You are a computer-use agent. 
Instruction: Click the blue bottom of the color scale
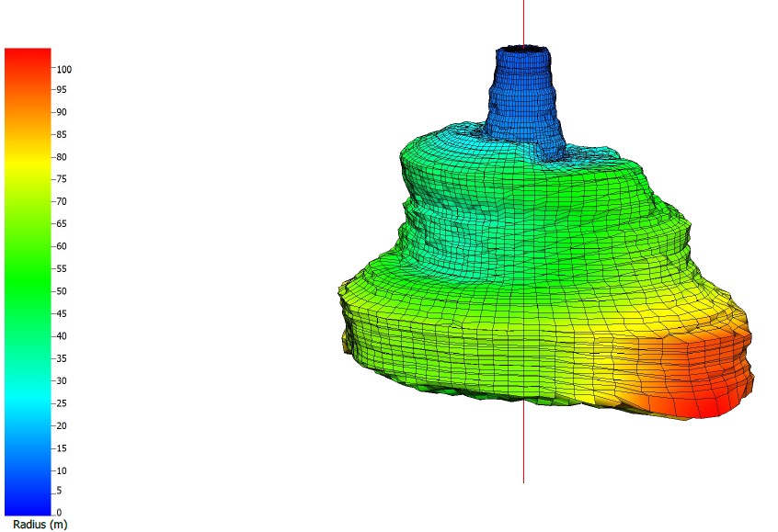27,501
